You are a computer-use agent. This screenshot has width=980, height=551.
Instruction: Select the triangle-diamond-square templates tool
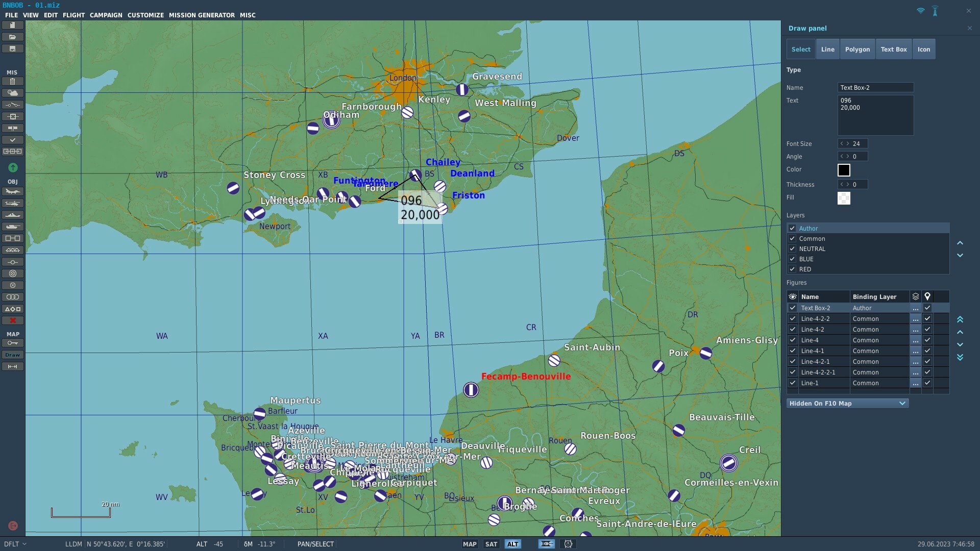tap(13, 309)
